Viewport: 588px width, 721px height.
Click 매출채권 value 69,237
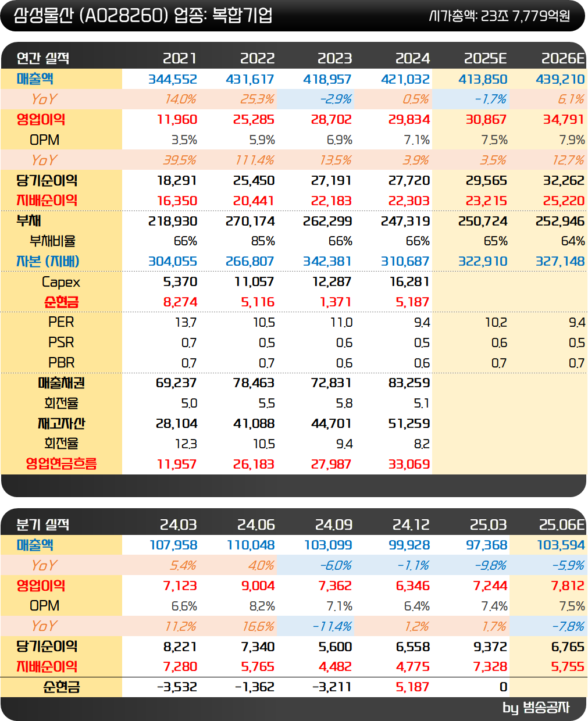point(176,383)
